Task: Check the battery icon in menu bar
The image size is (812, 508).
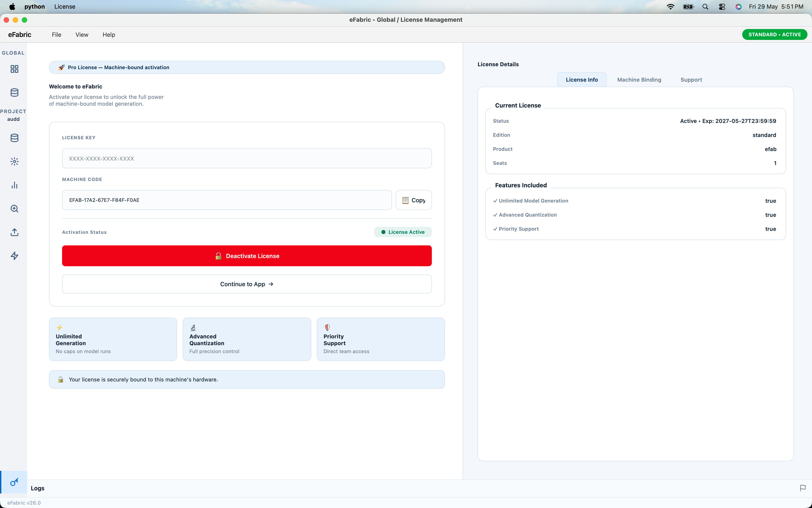Action: pyautogui.click(x=688, y=7)
